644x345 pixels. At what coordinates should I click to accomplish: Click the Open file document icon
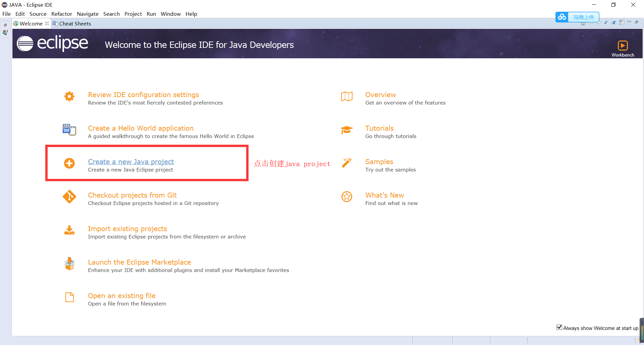click(69, 297)
